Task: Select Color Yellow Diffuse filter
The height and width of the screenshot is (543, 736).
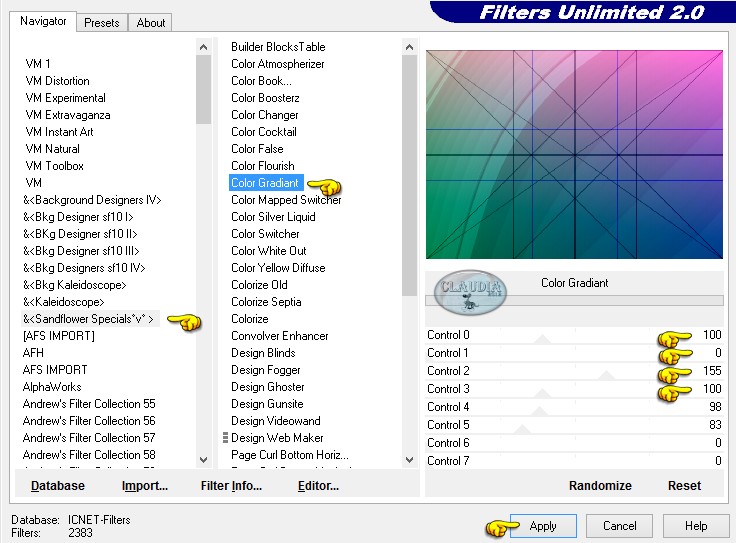Action: [x=278, y=268]
